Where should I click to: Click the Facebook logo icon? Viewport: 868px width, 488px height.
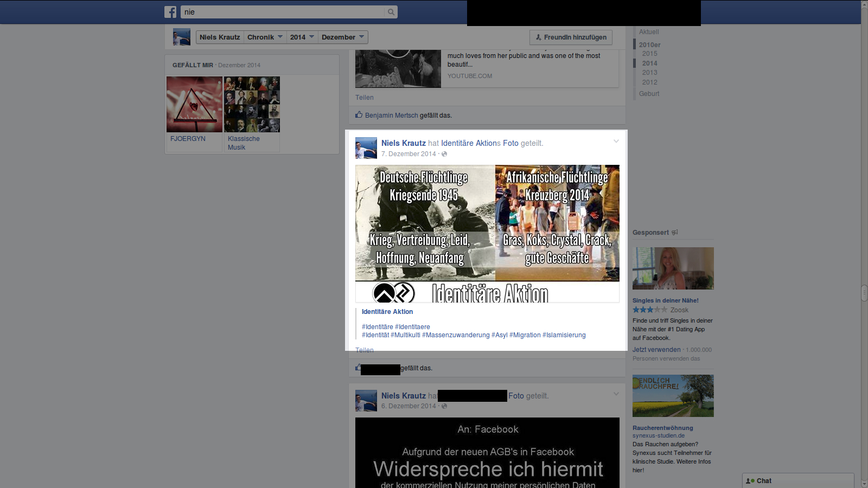pyautogui.click(x=170, y=12)
